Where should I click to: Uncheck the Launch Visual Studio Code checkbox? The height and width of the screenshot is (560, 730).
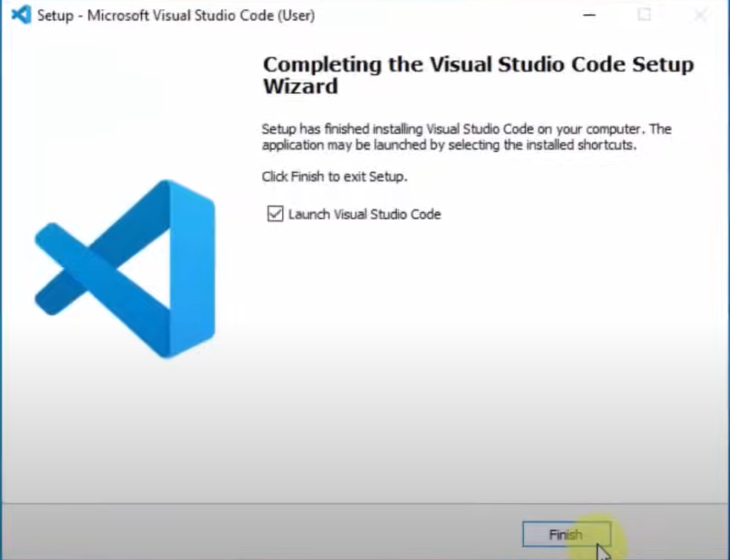pos(275,214)
